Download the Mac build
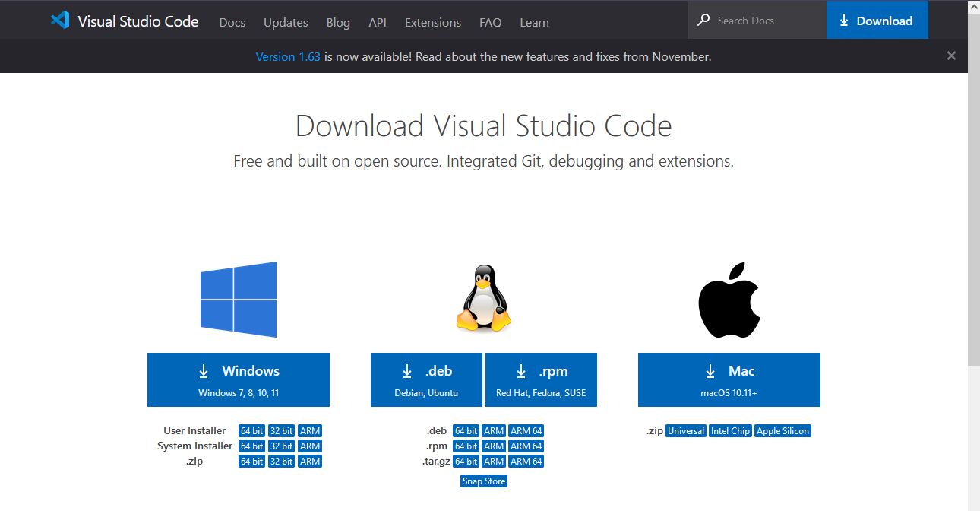 coord(729,379)
